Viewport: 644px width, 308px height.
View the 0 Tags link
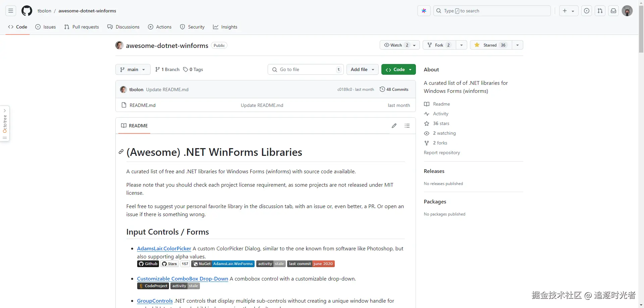point(193,69)
